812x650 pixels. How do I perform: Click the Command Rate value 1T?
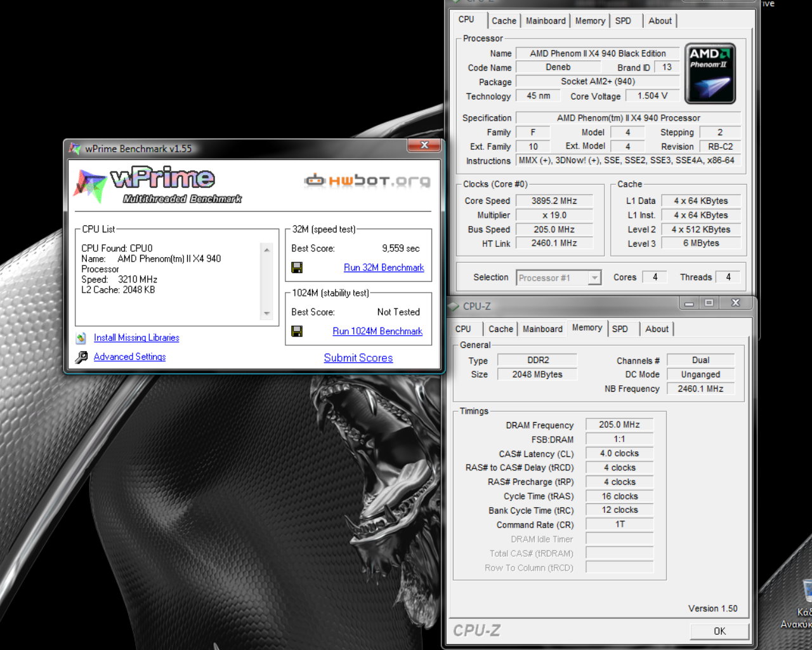coord(619,524)
